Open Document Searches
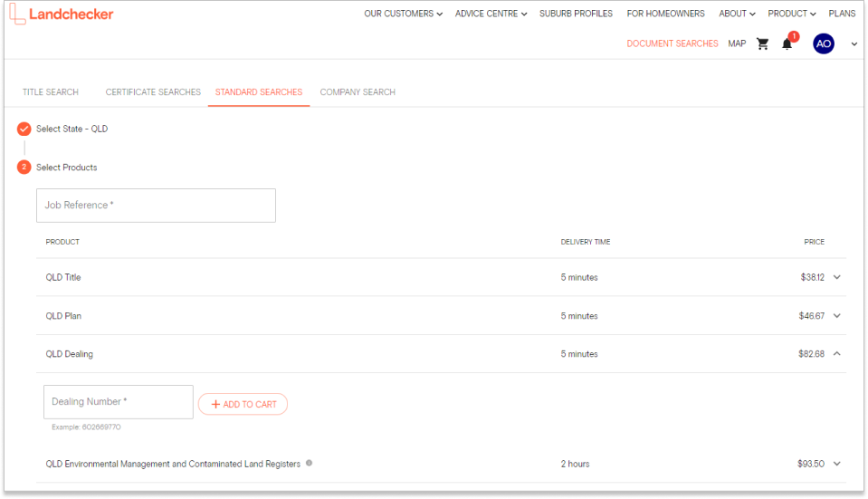This screenshot has width=868, height=499. click(672, 43)
